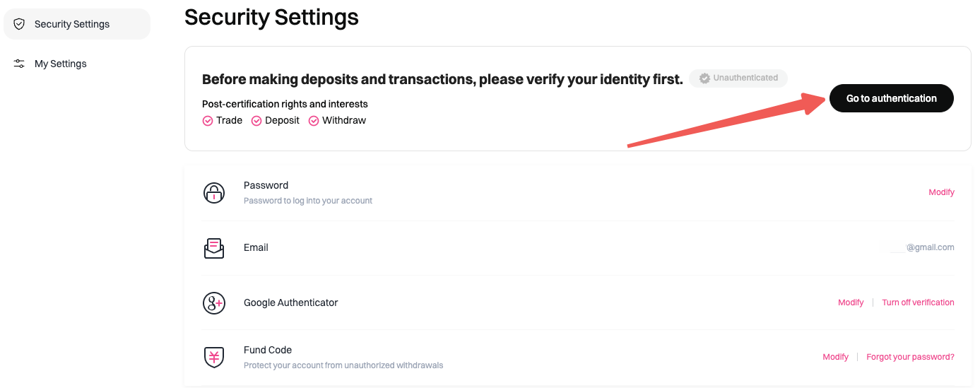The image size is (980, 388).
Task: Open Security Settings in sidebar
Action: [72, 24]
